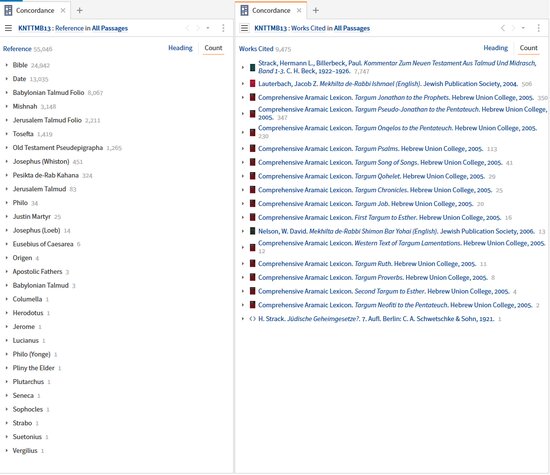Screen dimensions: 550x475
Task: Click the Strack-Billerbeck Kommentar book cover icon
Action: [252, 67]
